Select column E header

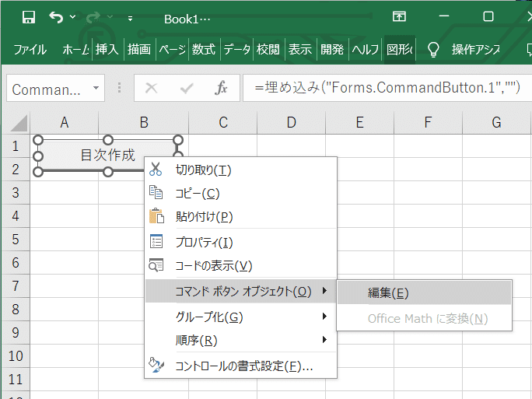pyautogui.click(x=359, y=122)
